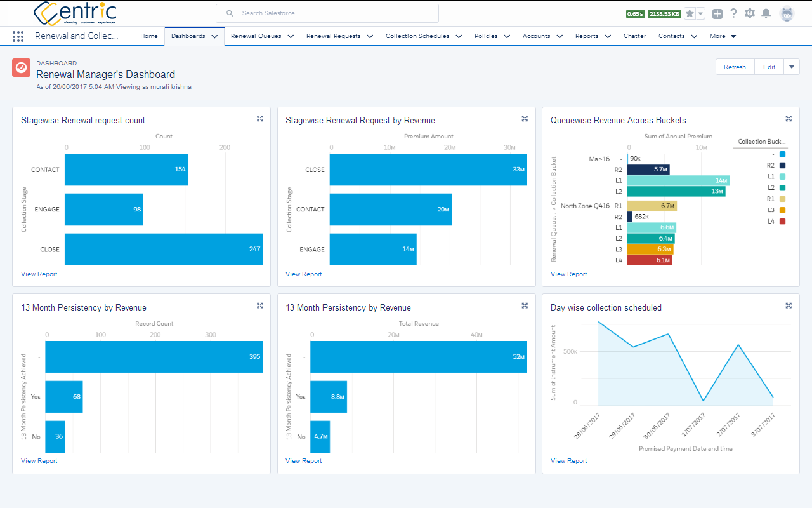This screenshot has width=812, height=508.
Task: Click the Favorites star icon
Action: point(690,13)
